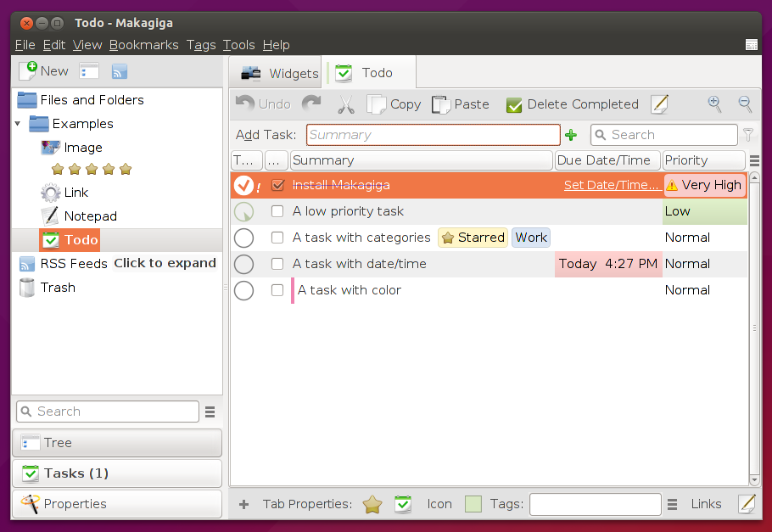Check the 'A low priority task' checkbox

(x=277, y=211)
